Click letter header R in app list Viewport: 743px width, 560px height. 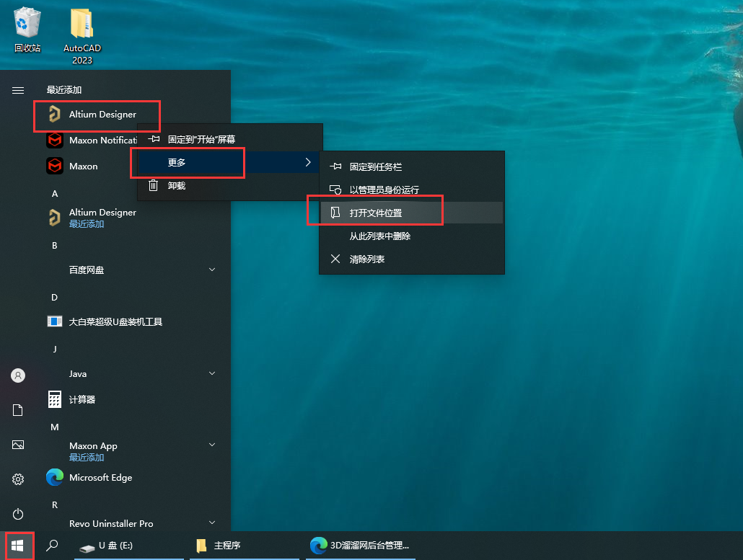click(55, 505)
